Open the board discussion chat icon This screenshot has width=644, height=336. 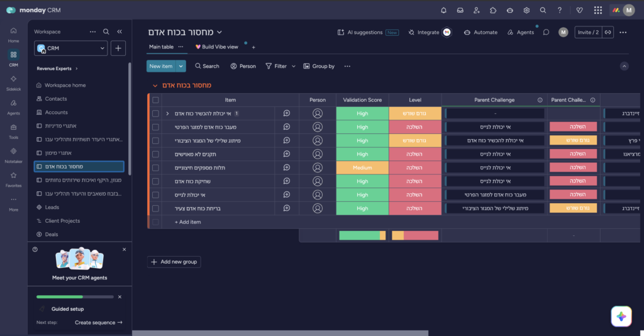(x=546, y=32)
